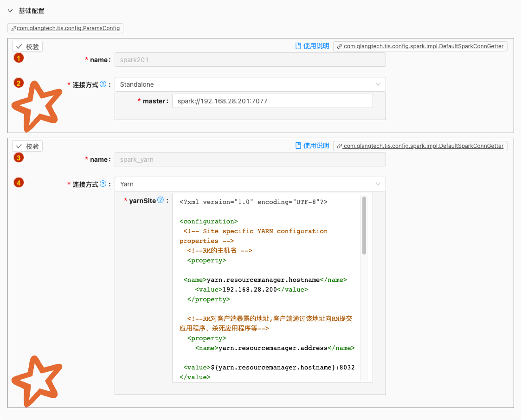Open 使用说明 in the spark_yarn panel
This screenshot has height=420, width=521.
click(x=312, y=146)
